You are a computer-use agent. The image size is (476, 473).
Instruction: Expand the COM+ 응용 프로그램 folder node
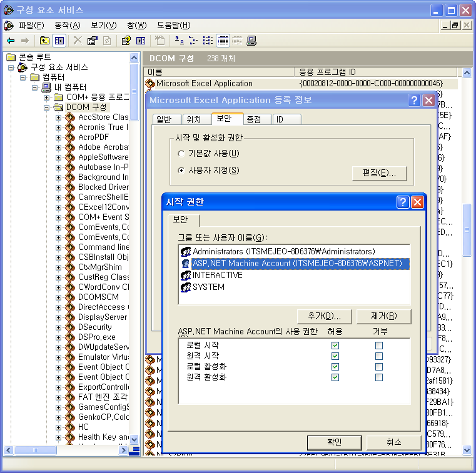pyautogui.click(x=47, y=97)
